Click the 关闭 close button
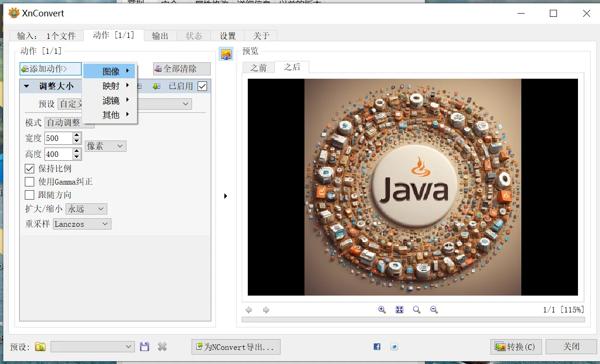 [571, 347]
